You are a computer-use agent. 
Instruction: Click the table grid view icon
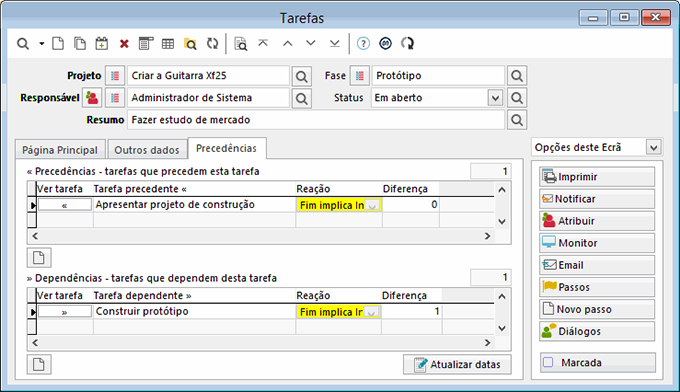pos(168,43)
